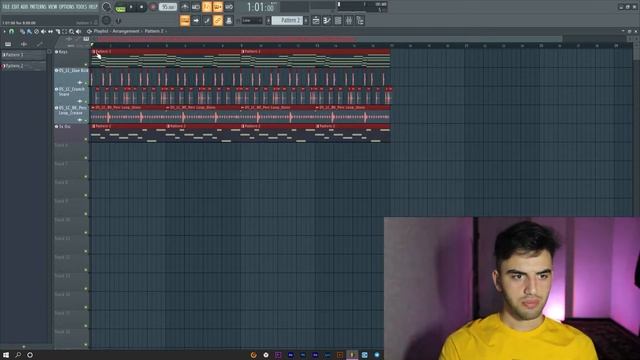Select Pattern 1 in the picker panel
The image size is (640, 360).
[x=24, y=55]
